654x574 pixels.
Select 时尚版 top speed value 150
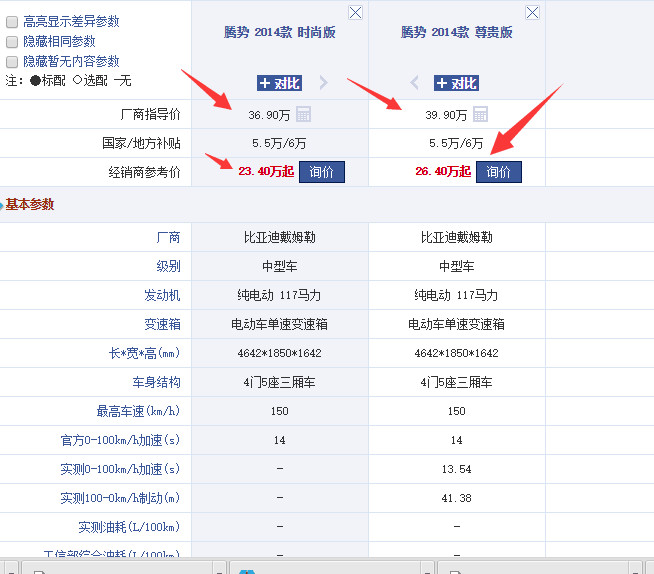tap(279, 411)
